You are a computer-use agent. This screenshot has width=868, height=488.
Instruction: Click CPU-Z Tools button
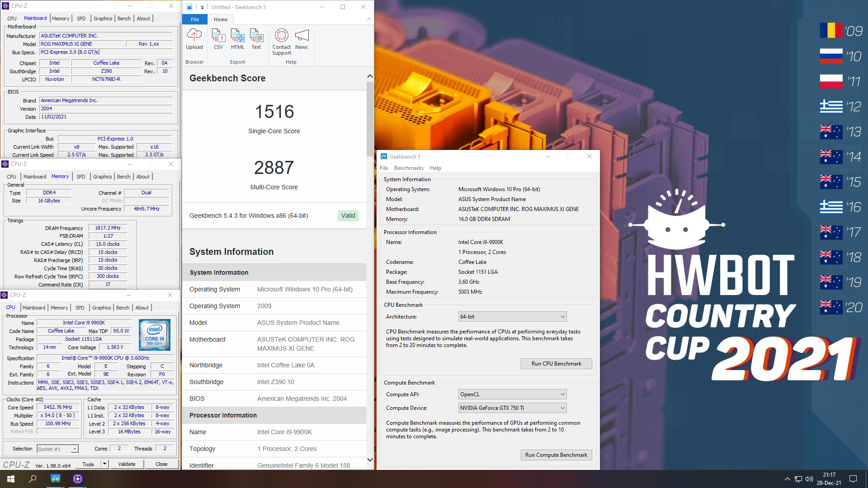tap(88, 464)
